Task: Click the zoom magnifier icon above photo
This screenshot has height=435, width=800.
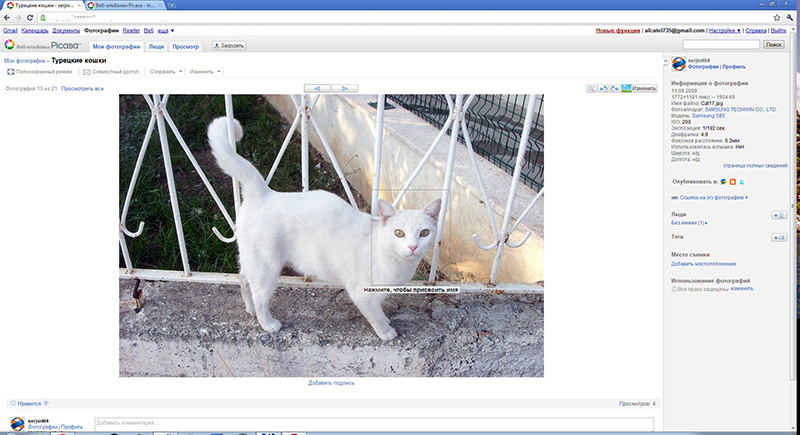Action: click(591, 88)
